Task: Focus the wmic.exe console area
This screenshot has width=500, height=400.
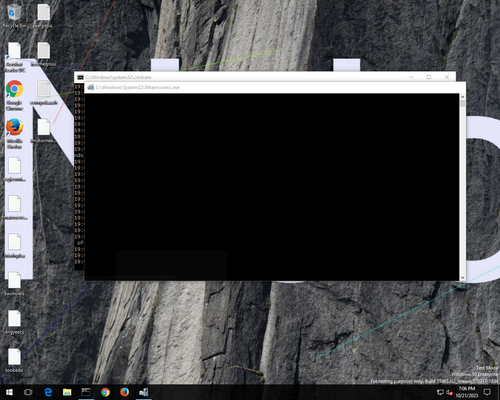Action: click(272, 187)
